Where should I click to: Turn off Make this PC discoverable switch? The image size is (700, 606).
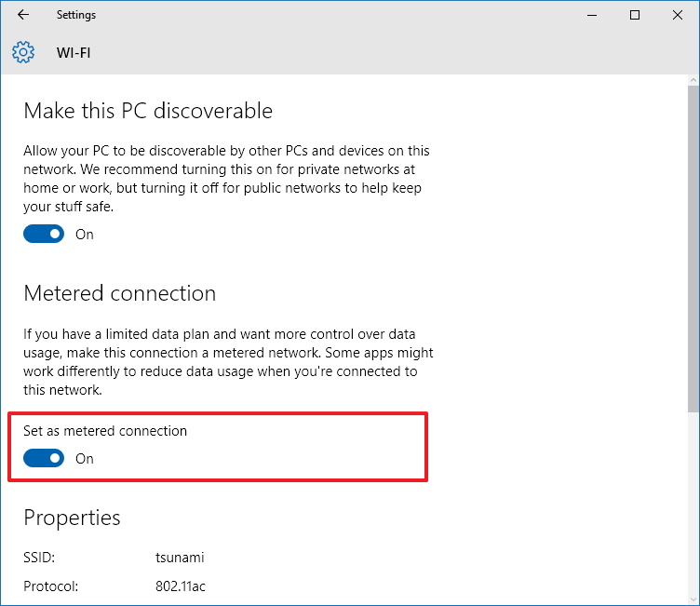pyautogui.click(x=44, y=234)
